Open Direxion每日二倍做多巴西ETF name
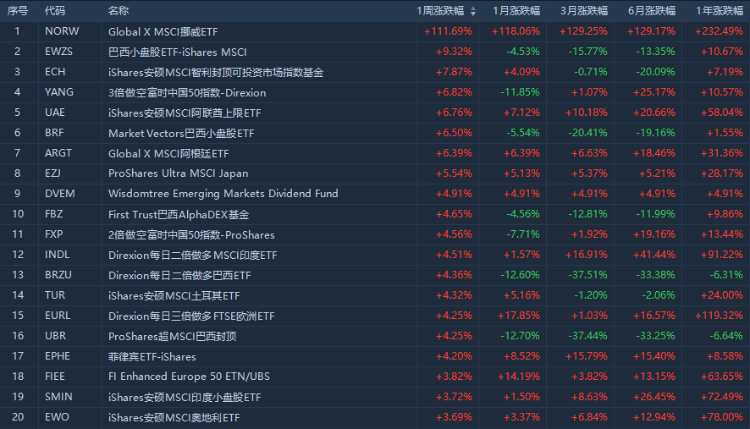Image resolution: width=750 pixels, height=429 pixels. pos(179,275)
